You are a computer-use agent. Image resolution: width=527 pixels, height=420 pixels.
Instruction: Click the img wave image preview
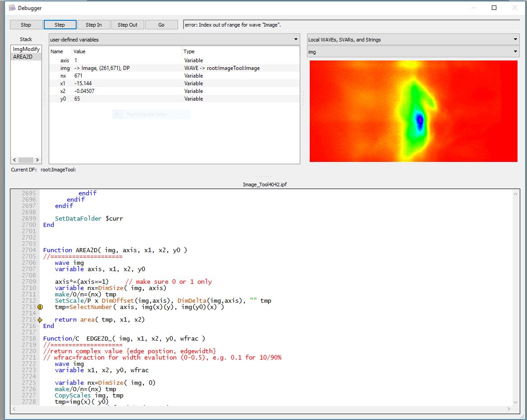[x=413, y=111]
